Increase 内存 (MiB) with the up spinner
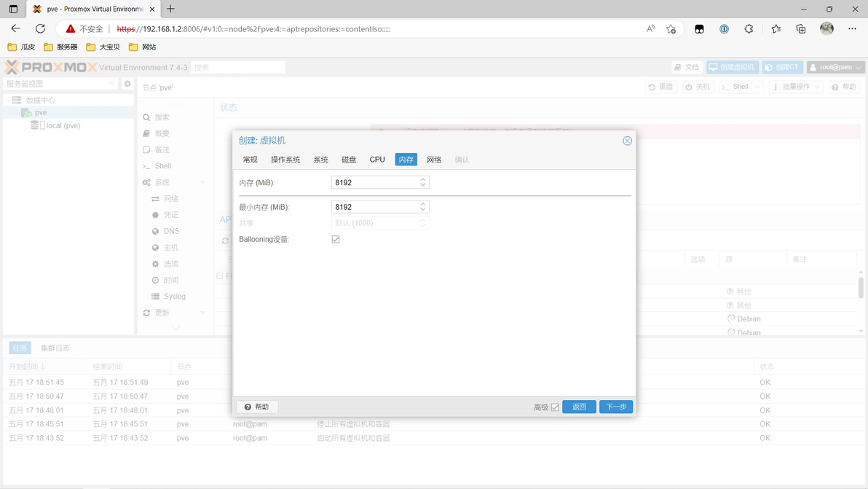The height and width of the screenshot is (489, 868). (x=423, y=179)
